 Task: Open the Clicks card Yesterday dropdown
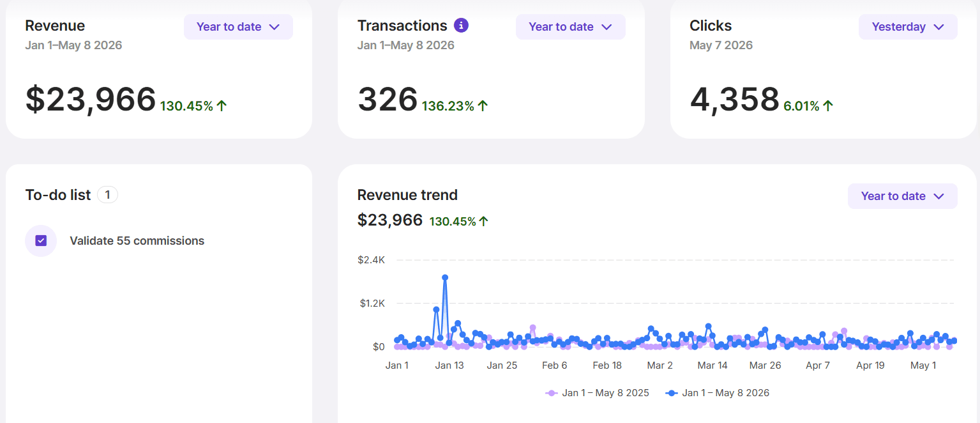(908, 27)
